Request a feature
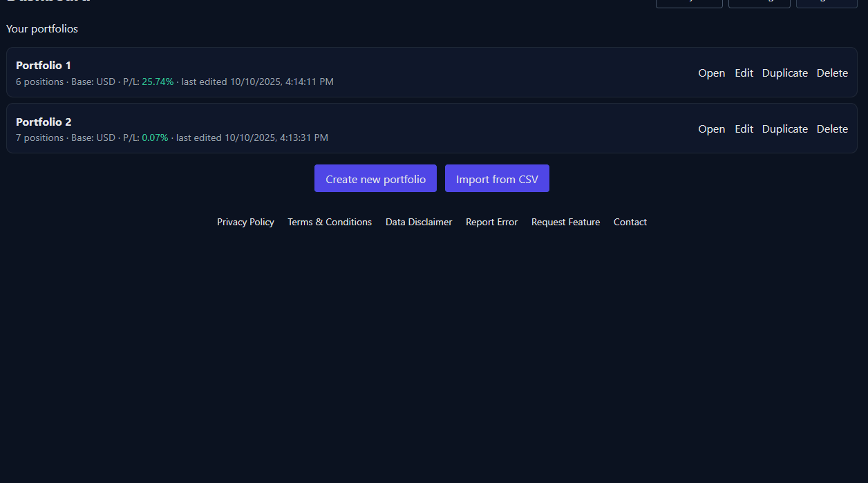Viewport: 868px width, 483px height. click(565, 222)
